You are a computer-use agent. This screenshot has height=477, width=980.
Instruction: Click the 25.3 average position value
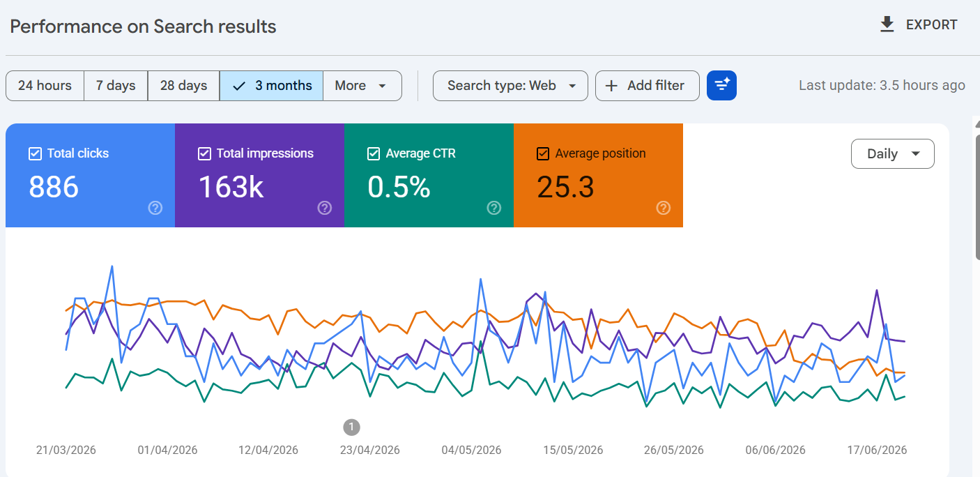click(x=565, y=187)
